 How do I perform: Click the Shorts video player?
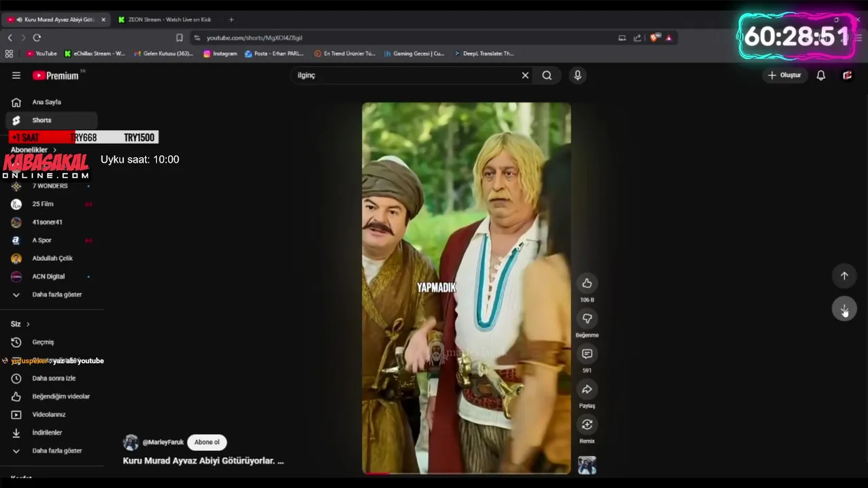467,288
